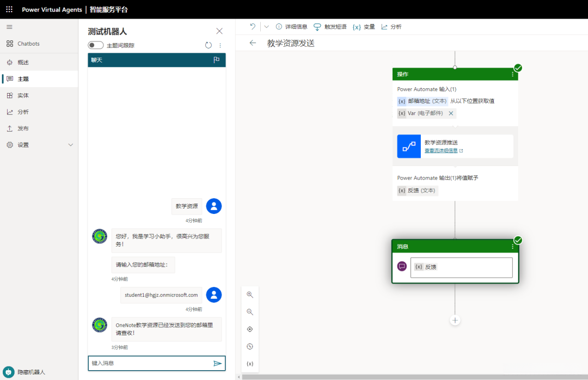Viewport: 588px width, 380px height.
Task: Click the 反馈 message text box
Action: tap(461, 267)
